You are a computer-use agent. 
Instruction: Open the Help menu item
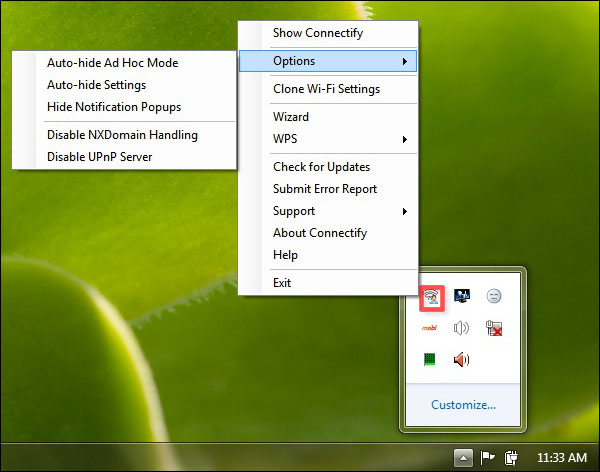(328, 255)
